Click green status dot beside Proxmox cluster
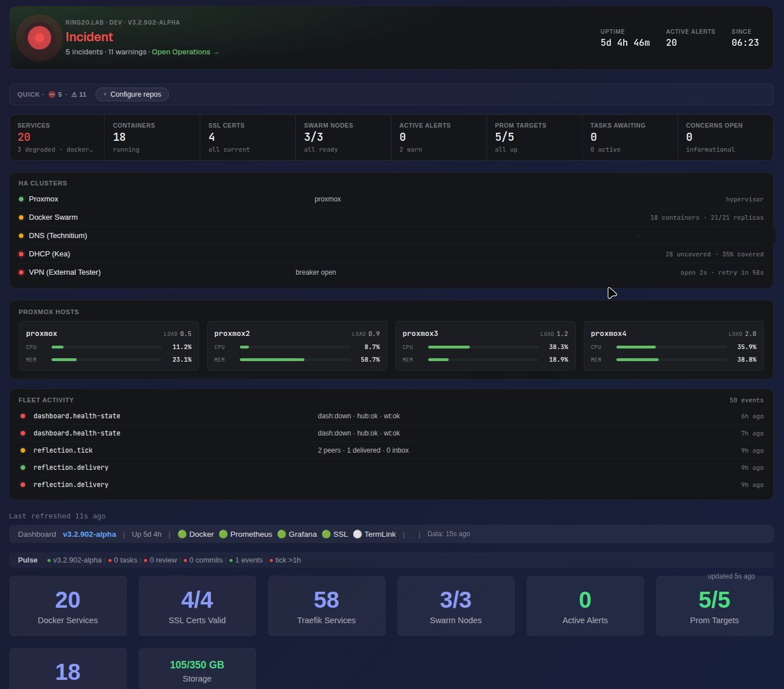The height and width of the screenshot is (689, 784). pos(21,199)
